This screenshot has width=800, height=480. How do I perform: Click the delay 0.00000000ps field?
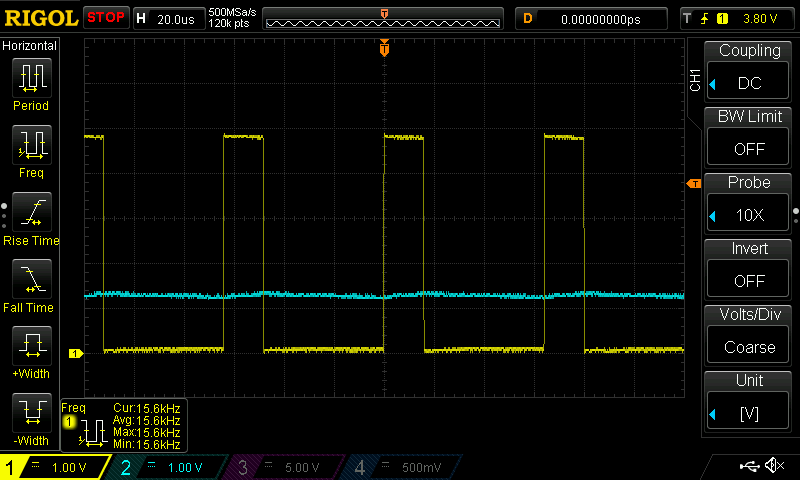click(592, 19)
